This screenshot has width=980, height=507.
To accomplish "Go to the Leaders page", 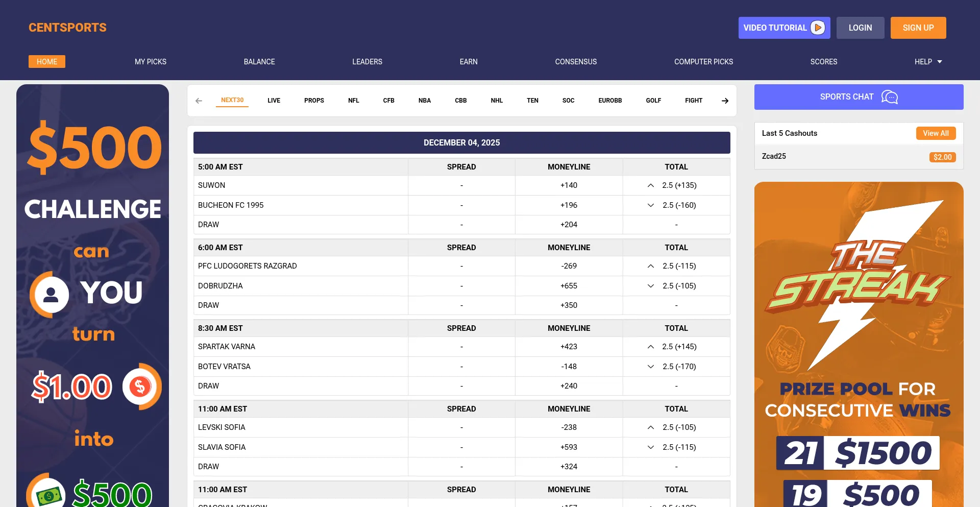I will 367,62.
